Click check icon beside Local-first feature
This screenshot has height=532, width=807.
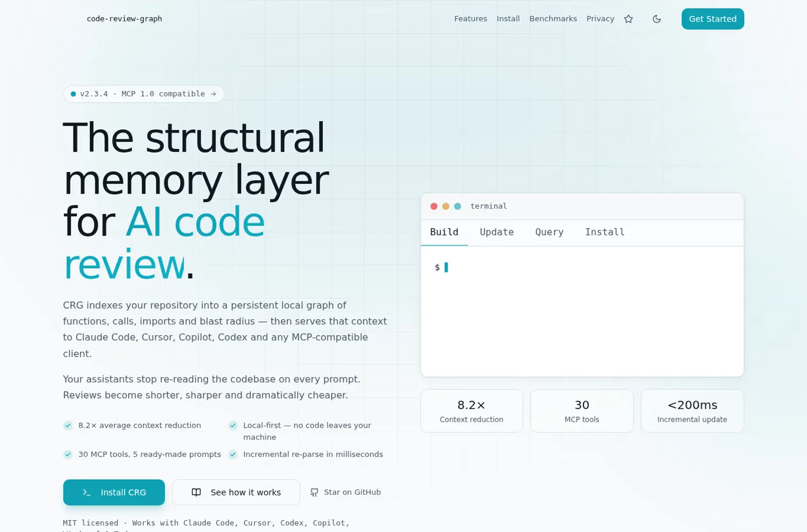tap(232, 425)
